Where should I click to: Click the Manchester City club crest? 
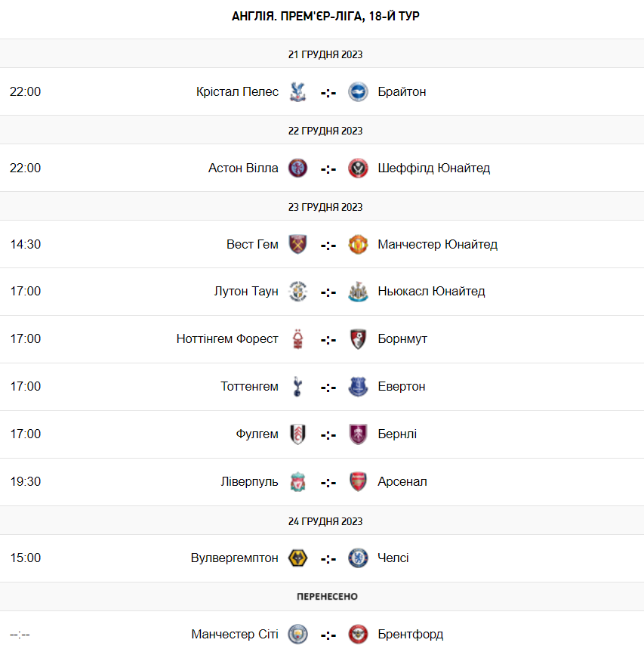[x=297, y=635]
